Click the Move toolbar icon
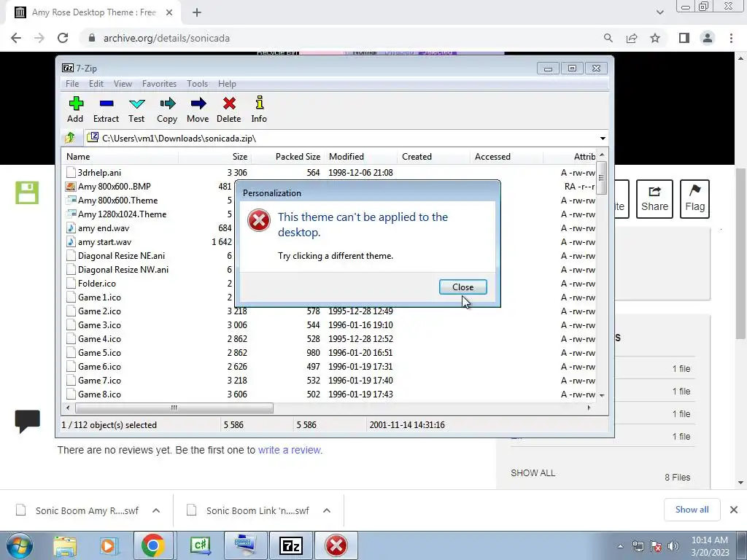The width and height of the screenshot is (747, 560). click(198, 109)
